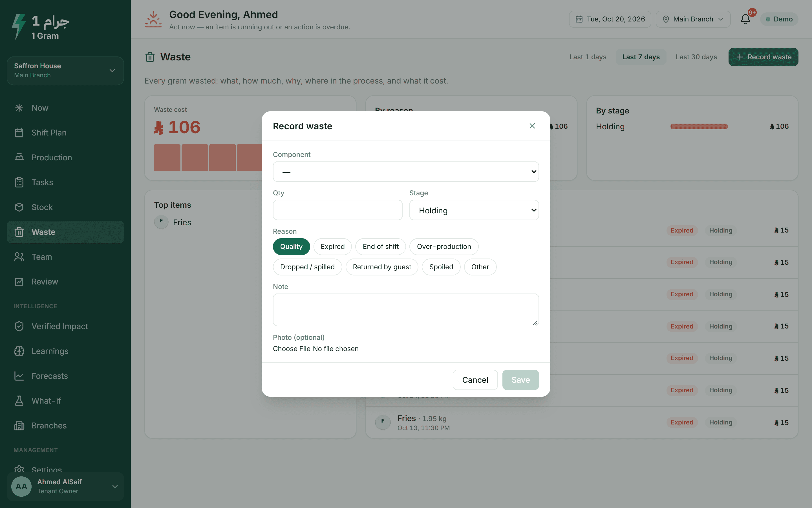
Task: Click the notification bell icon
Action: tap(745, 19)
